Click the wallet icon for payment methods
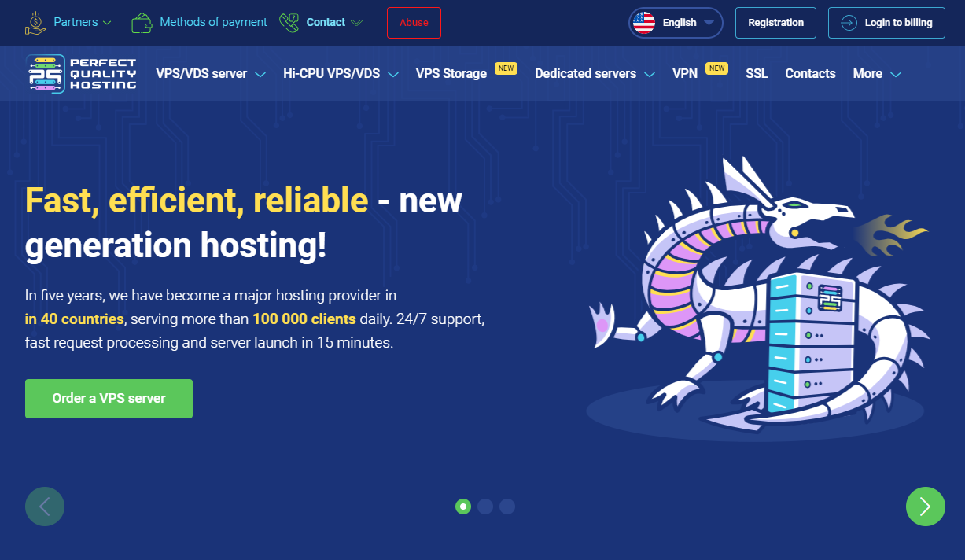 click(x=142, y=23)
